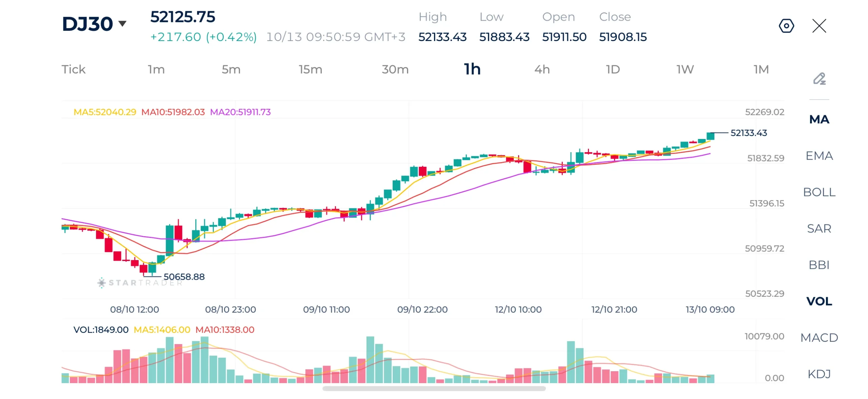Click the MA5:52040.29 legend label
The width and height of the screenshot is (868, 399).
(x=105, y=112)
